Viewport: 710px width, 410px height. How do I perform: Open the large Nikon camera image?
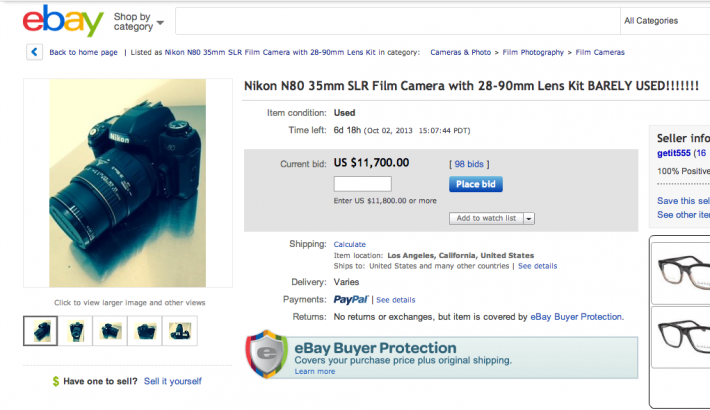click(x=128, y=183)
